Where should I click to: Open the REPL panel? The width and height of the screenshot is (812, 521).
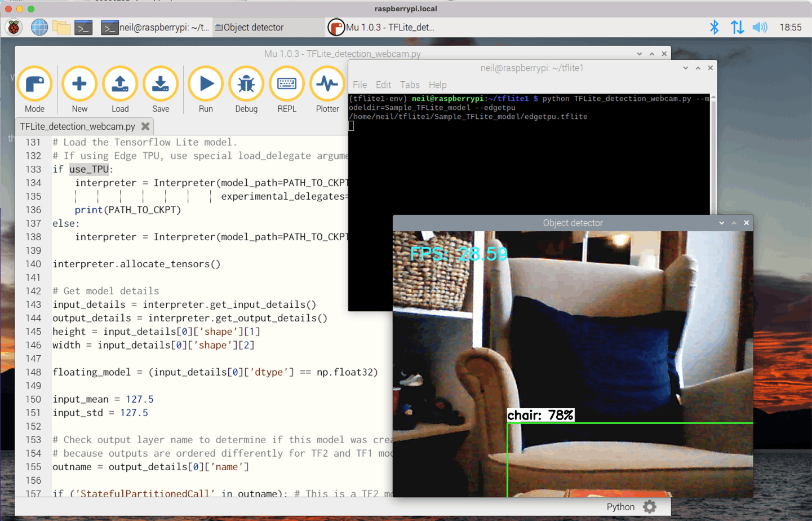point(287,85)
